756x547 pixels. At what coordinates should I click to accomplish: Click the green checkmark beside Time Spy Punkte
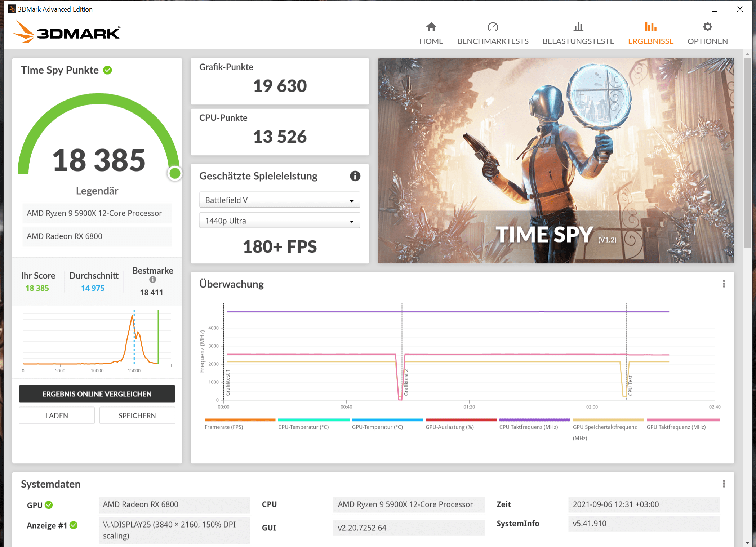click(x=107, y=70)
